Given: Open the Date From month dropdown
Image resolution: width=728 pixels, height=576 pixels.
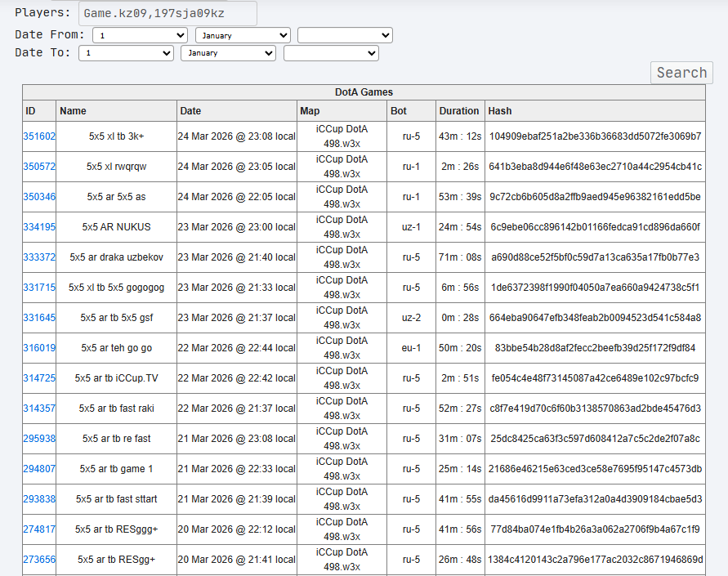Looking at the screenshot, I should 243,35.
